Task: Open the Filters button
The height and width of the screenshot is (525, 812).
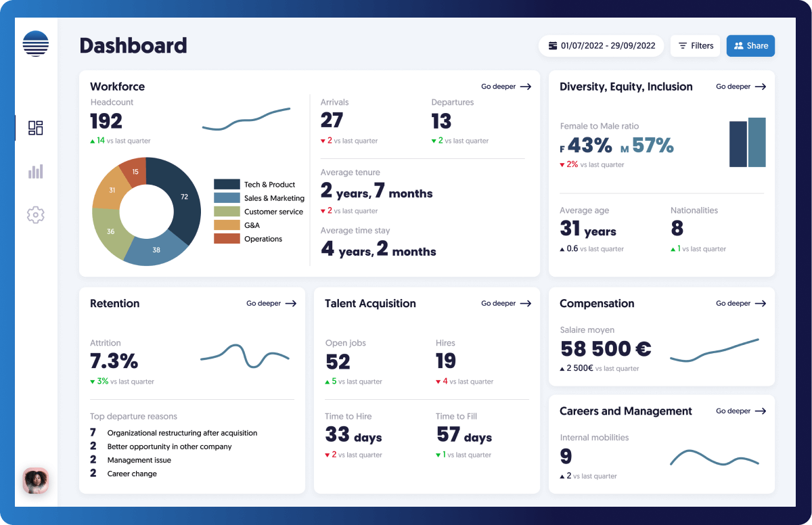Action: coord(695,46)
